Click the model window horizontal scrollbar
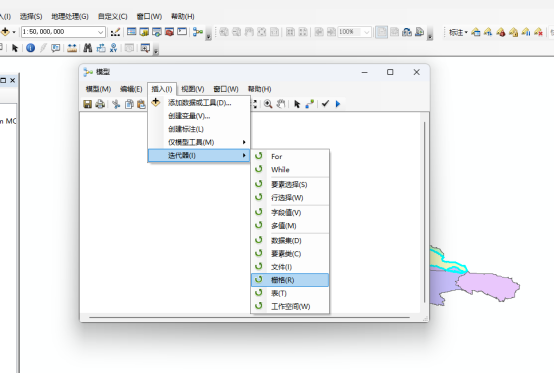 pos(250,317)
